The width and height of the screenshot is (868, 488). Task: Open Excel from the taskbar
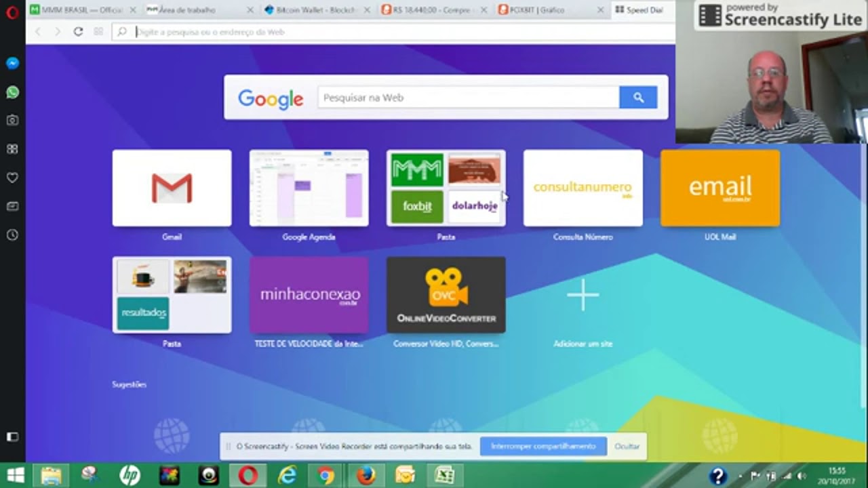(445, 475)
